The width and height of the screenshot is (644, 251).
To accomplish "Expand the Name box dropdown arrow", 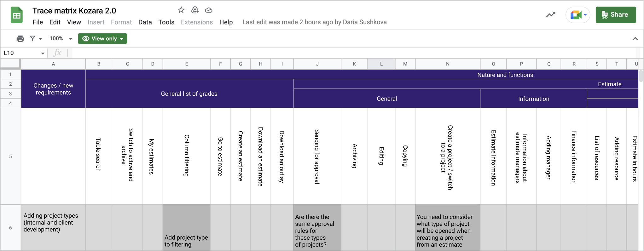I will [x=43, y=53].
